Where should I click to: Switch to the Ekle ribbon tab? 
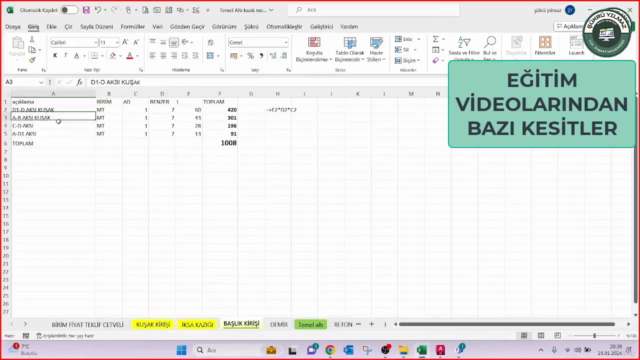coord(51,27)
